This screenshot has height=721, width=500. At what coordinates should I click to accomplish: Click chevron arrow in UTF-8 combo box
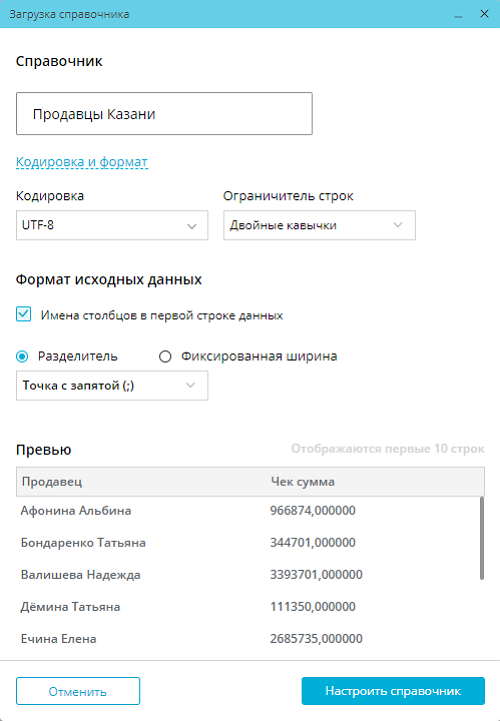192,226
